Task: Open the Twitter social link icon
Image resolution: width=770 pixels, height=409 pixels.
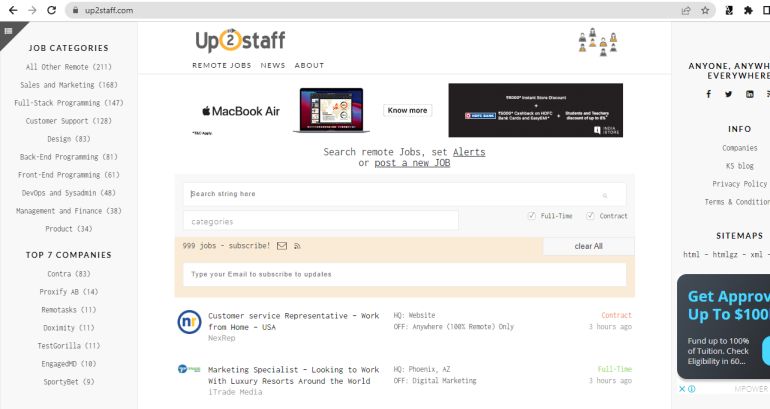Action: click(x=729, y=94)
